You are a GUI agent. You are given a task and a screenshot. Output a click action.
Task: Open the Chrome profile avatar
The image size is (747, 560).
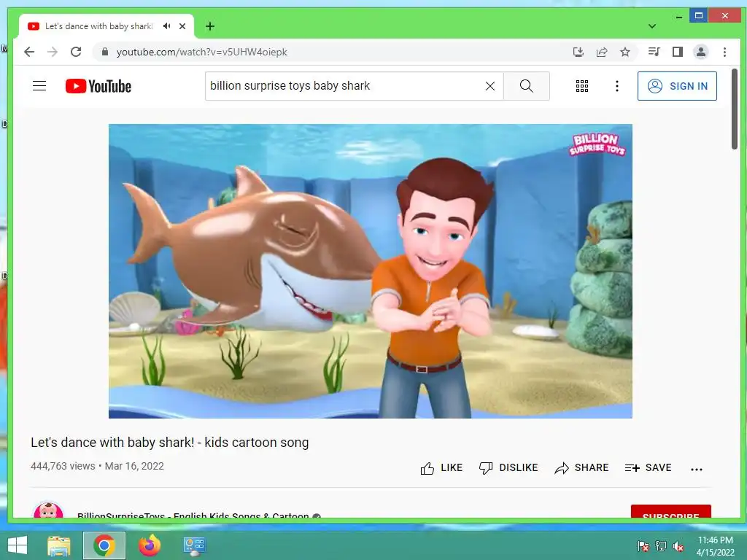tap(701, 52)
